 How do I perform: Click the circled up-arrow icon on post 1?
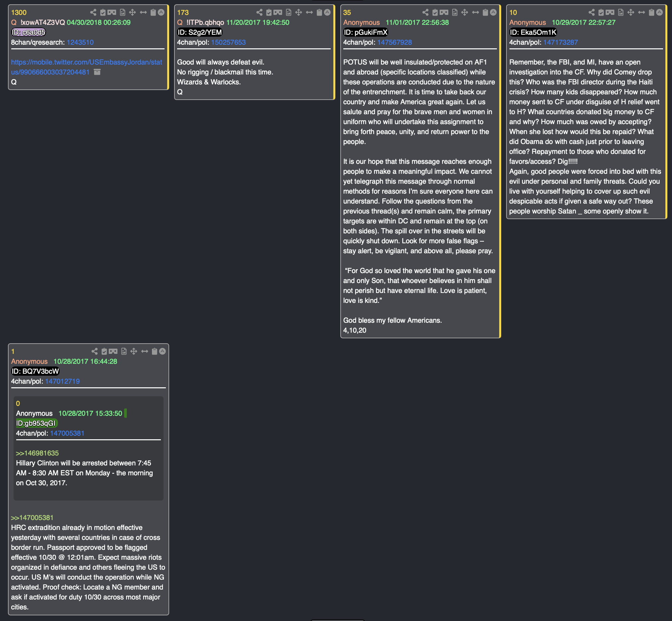(x=163, y=351)
